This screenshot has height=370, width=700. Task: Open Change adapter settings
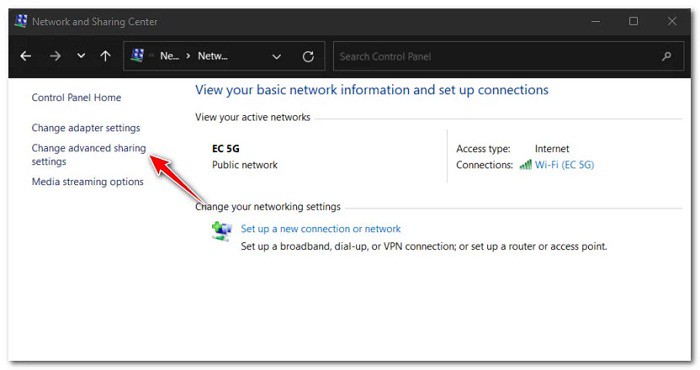[x=86, y=128]
